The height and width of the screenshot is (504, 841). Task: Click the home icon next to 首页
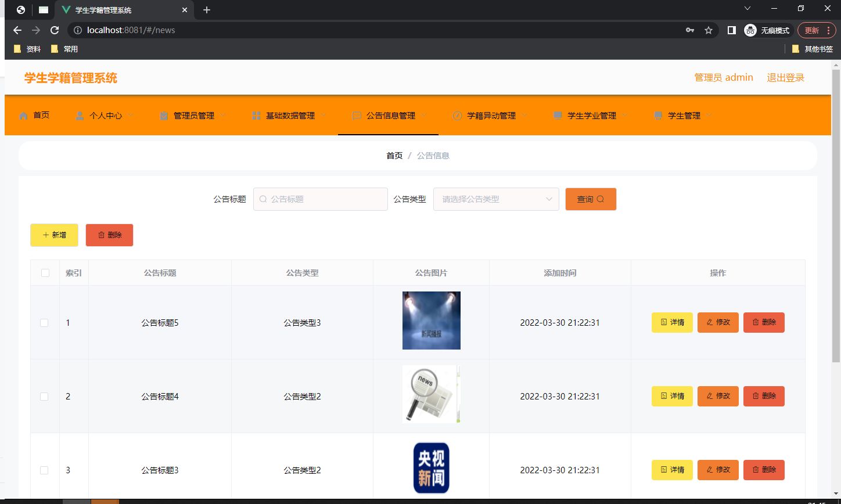click(x=23, y=116)
